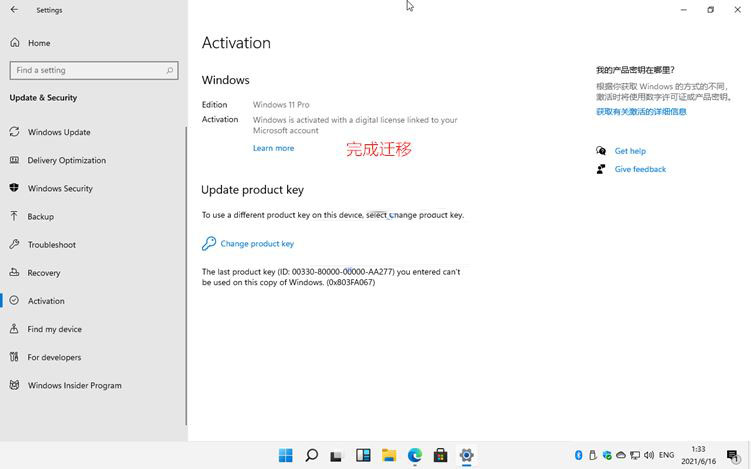Viewport: 751px width, 469px height.
Task: Click Give feedback link
Action: coord(640,169)
